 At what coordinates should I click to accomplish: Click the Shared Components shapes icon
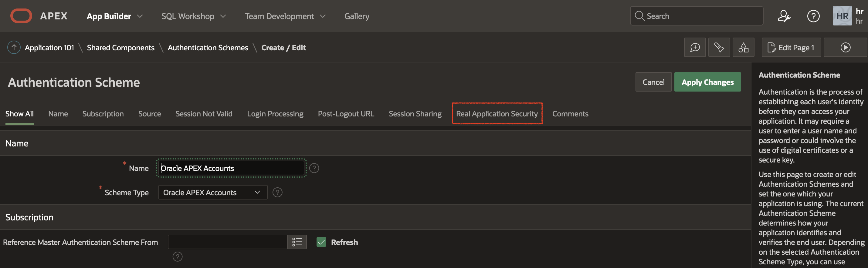[743, 48]
